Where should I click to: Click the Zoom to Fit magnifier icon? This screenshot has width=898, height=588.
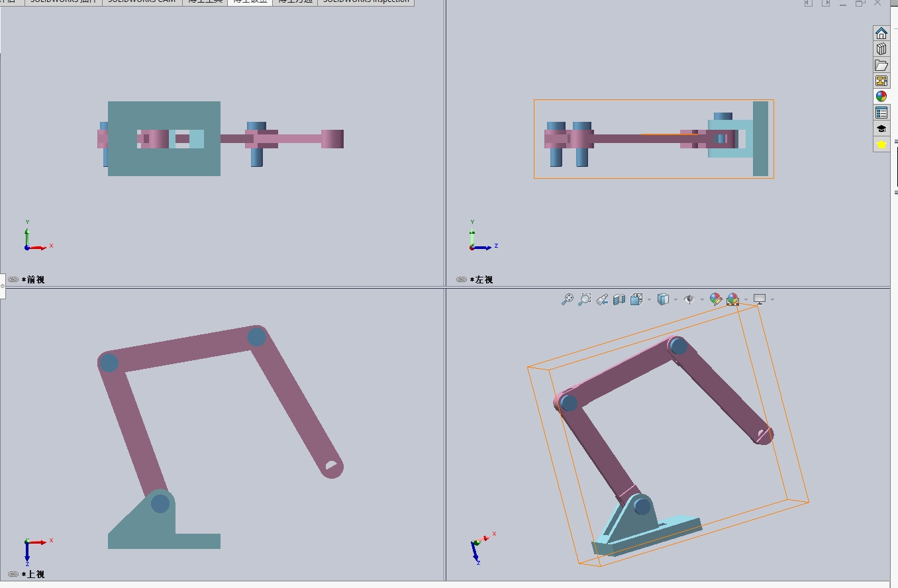(x=568, y=299)
